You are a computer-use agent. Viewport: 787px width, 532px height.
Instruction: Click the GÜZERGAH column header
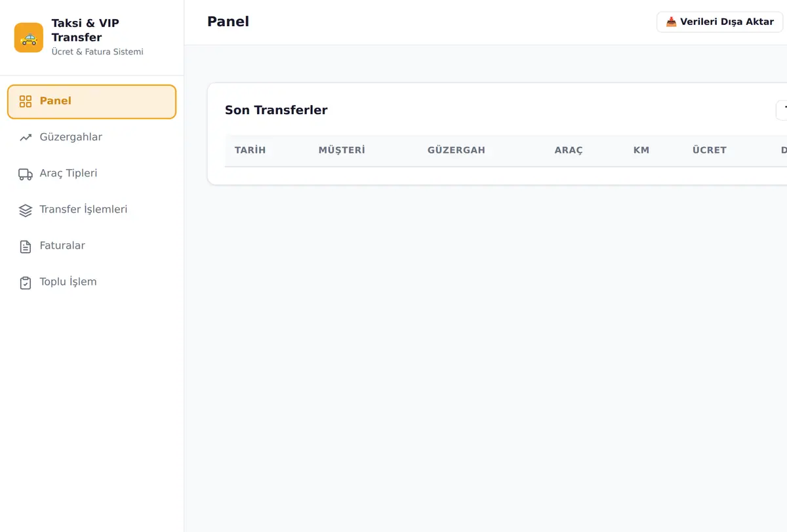tap(456, 150)
